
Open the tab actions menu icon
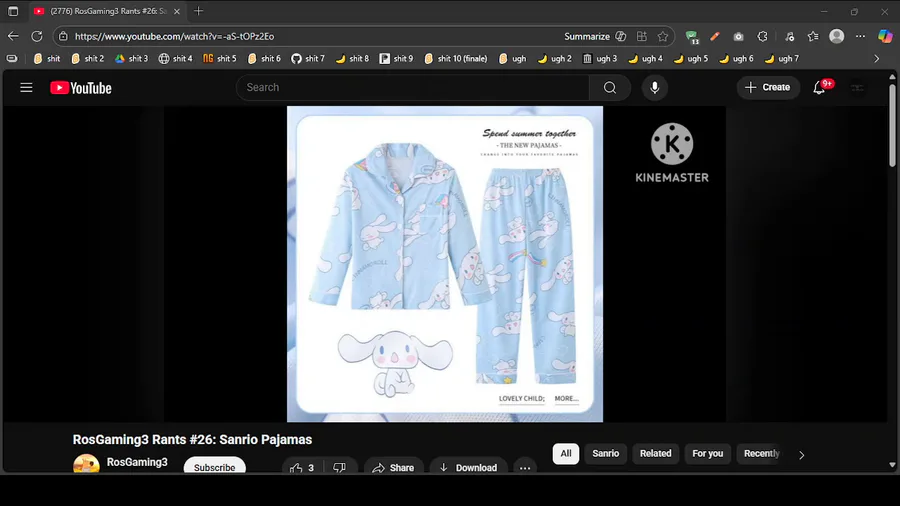(x=13, y=11)
